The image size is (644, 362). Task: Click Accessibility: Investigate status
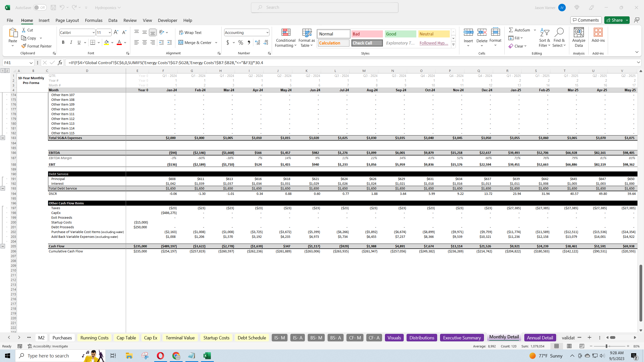tap(48, 346)
